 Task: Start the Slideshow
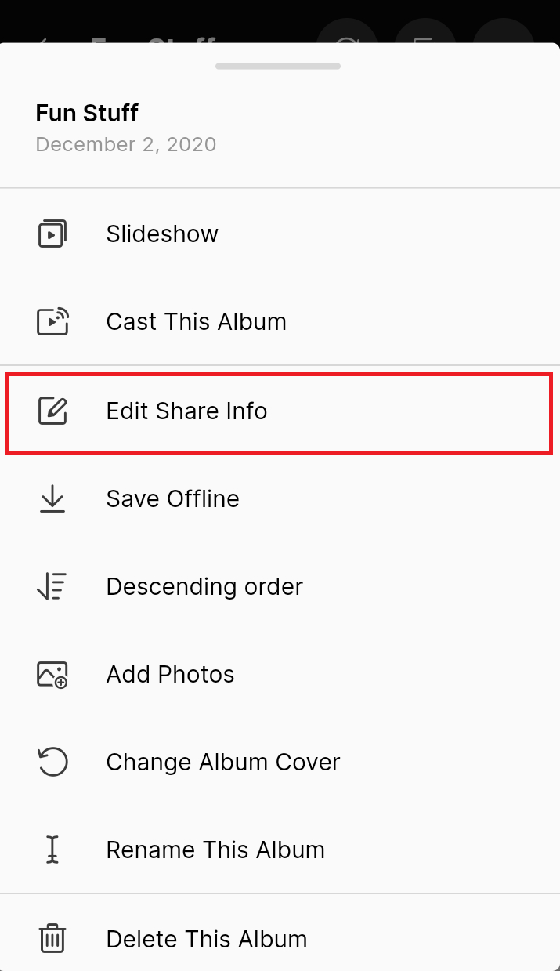click(x=280, y=234)
